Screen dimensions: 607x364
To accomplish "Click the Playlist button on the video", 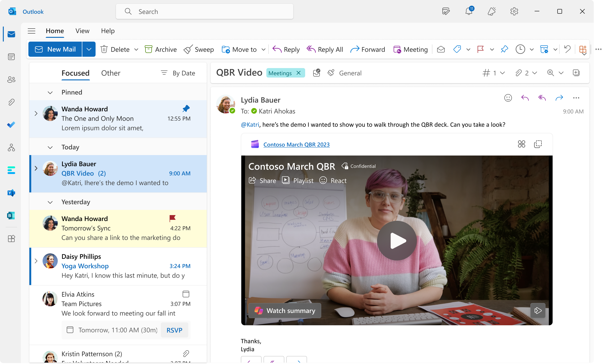I will pyautogui.click(x=298, y=181).
